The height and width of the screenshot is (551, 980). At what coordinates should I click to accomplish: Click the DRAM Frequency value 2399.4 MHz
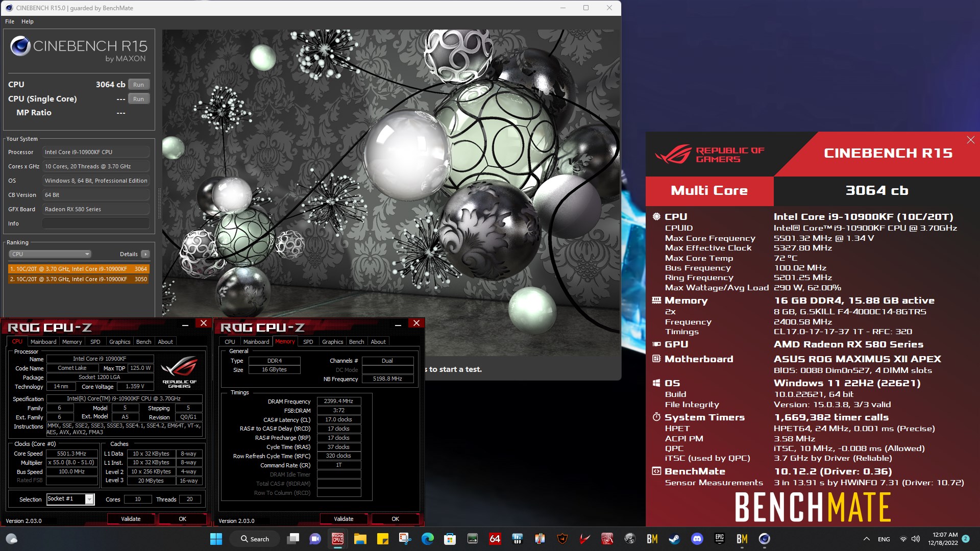pos(339,402)
